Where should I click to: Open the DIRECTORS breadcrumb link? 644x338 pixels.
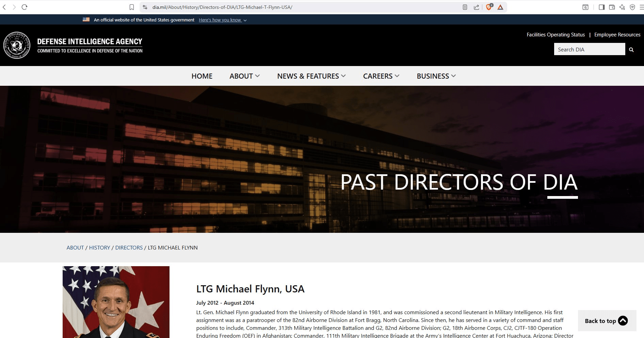pyautogui.click(x=129, y=247)
